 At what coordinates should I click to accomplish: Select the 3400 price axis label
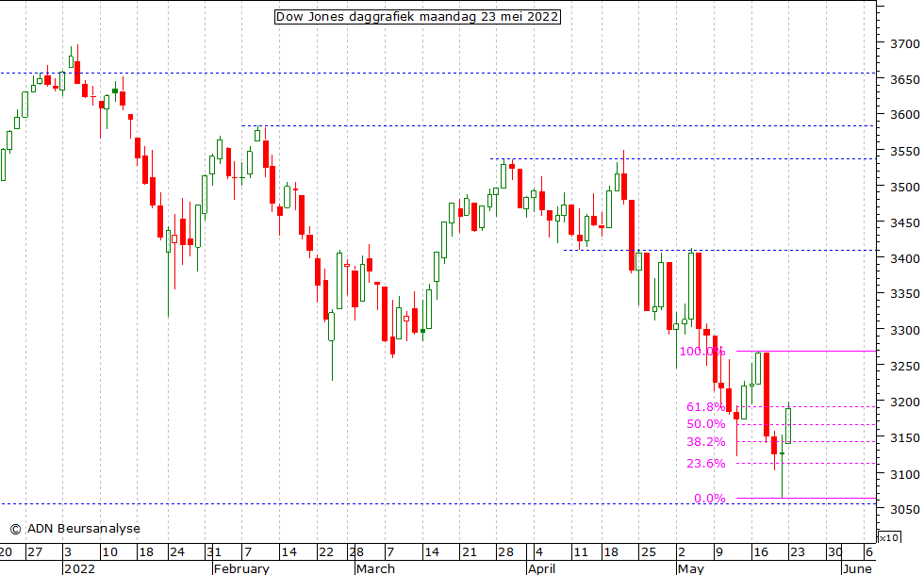pos(904,258)
